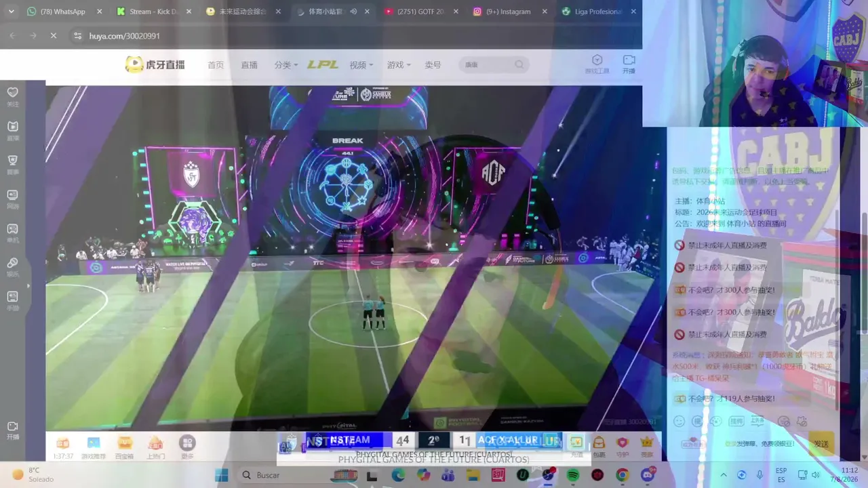Expand the 游戏 dropdown menu

(x=399, y=65)
